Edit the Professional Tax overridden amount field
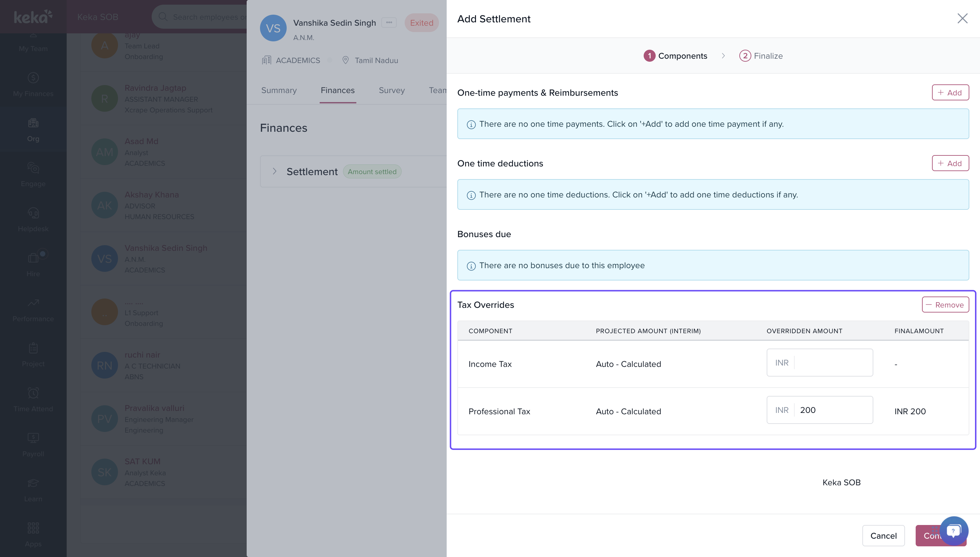The height and width of the screenshot is (557, 980). tap(819, 410)
